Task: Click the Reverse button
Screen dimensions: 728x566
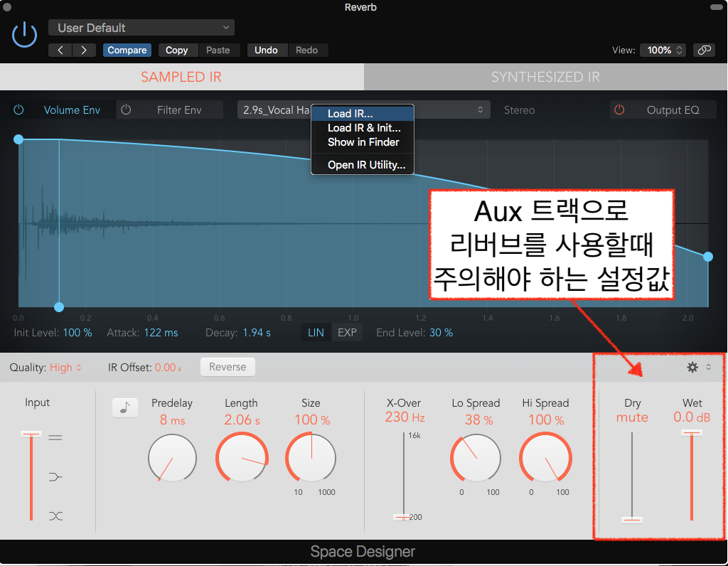Action: coord(227,367)
